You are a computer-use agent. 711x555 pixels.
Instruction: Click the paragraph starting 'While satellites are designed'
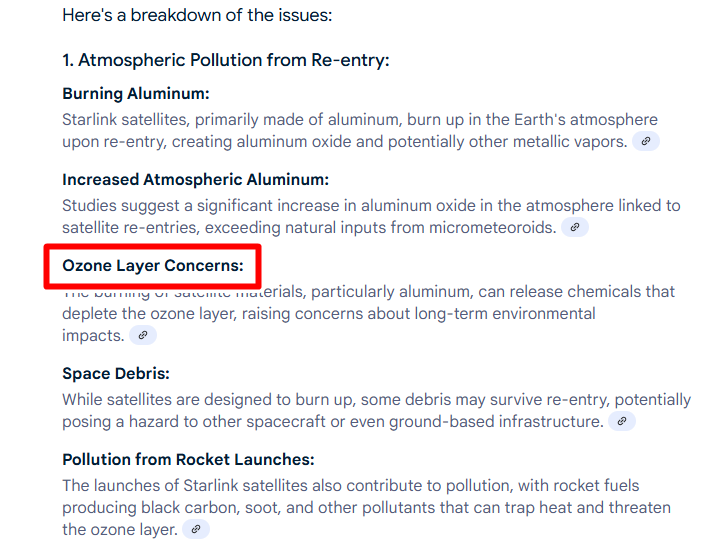(376, 410)
